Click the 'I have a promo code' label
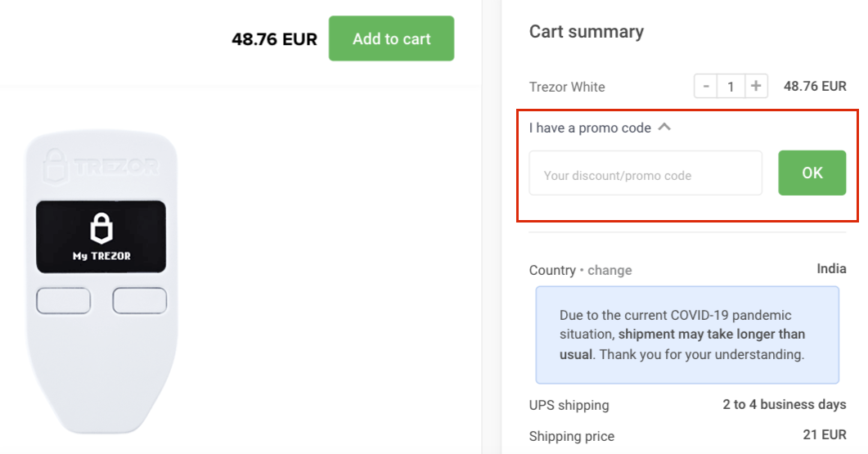Screen dimensions: 868x454 tap(590, 128)
